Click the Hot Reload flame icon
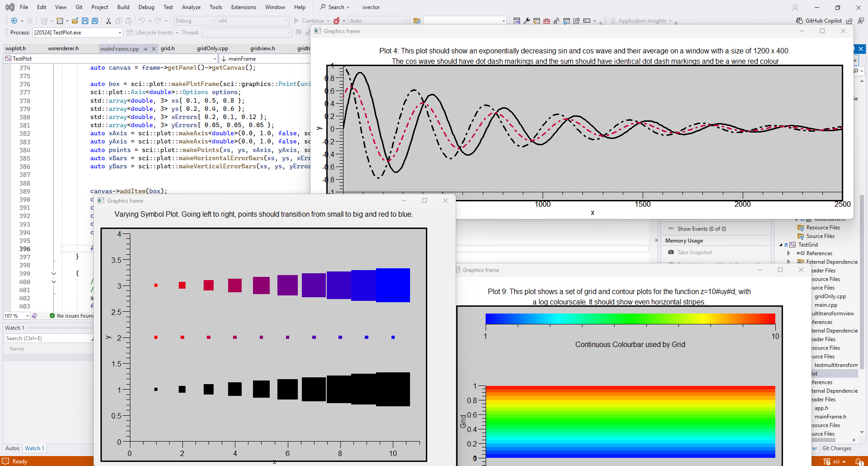 pos(336,21)
